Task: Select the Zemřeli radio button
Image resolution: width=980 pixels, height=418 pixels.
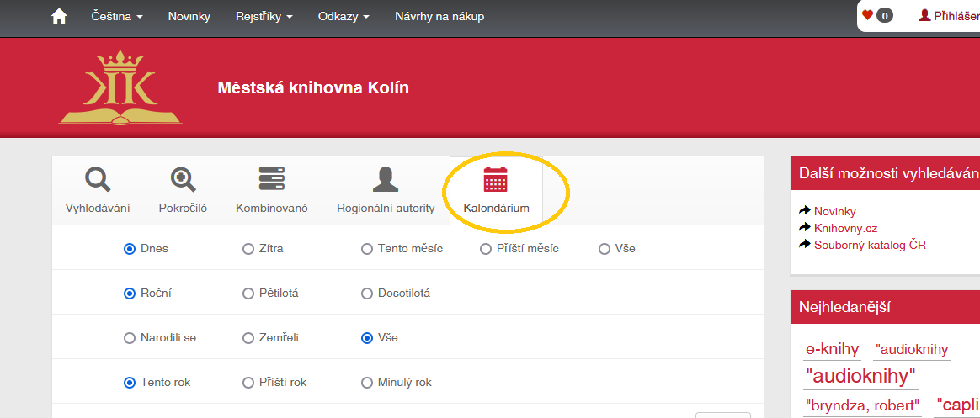Action: (248, 338)
